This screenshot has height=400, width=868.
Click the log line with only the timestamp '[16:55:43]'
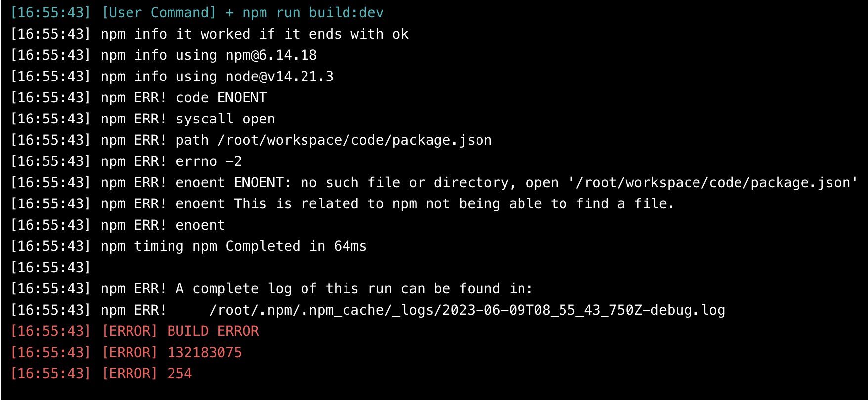click(51, 268)
